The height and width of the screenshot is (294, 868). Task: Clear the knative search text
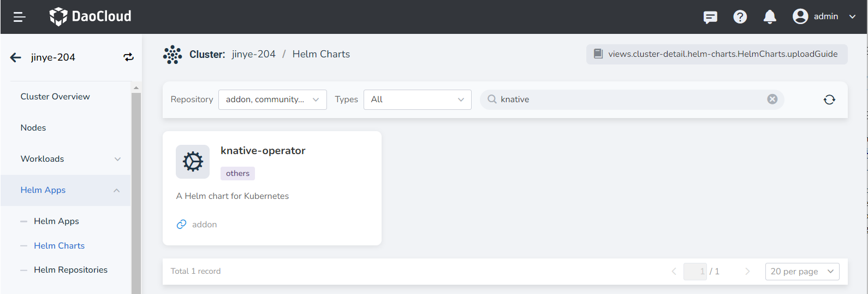[x=772, y=99]
